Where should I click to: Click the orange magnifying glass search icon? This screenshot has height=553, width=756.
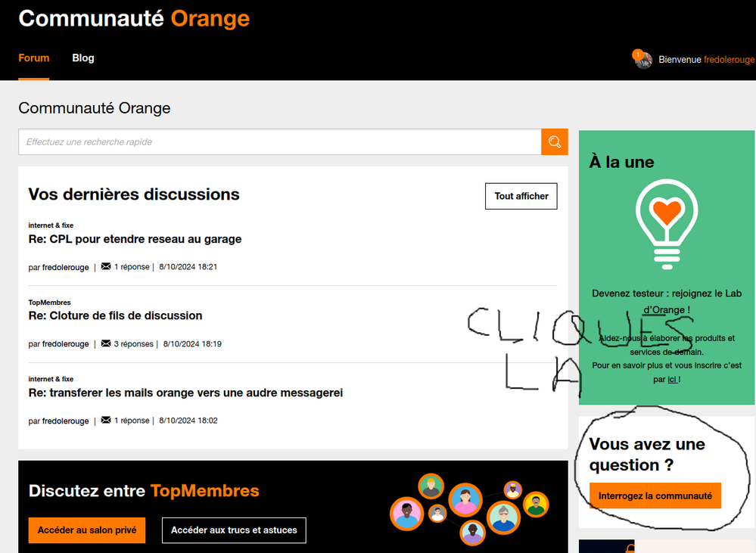(x=554, y=141)
